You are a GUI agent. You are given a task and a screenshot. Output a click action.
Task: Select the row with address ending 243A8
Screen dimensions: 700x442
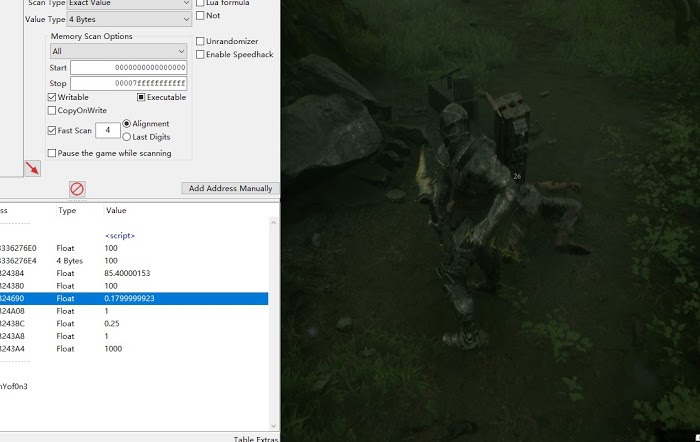coord(134,336)
